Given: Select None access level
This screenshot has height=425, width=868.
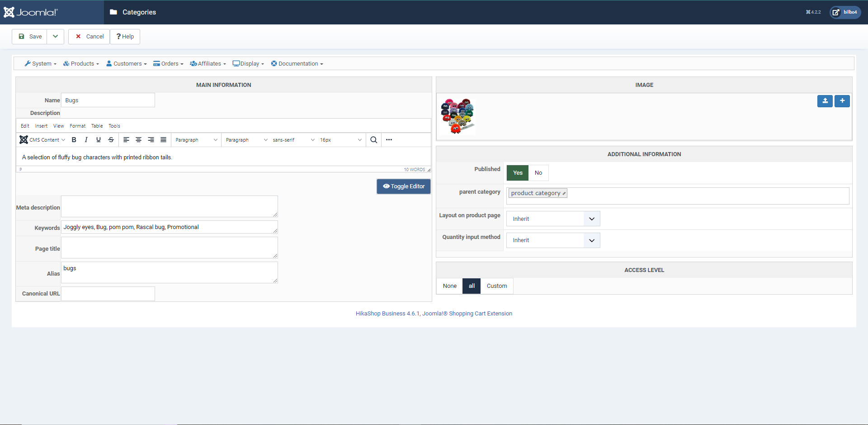Looking at the screenshot, I should coord(450,286).
